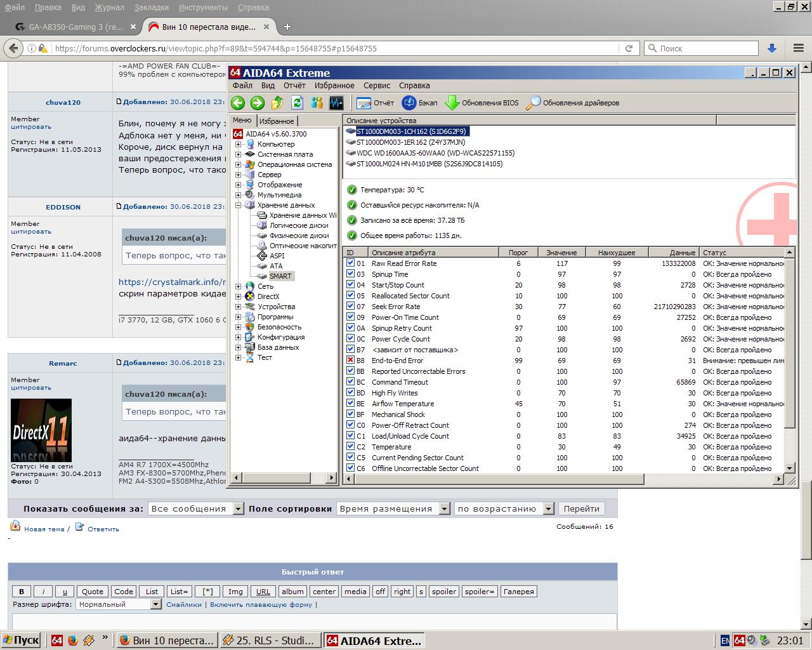Screen dimensions: 812x650
Task: Toggle the Spinup Time checkbox
Action: (x=350, y=274)
